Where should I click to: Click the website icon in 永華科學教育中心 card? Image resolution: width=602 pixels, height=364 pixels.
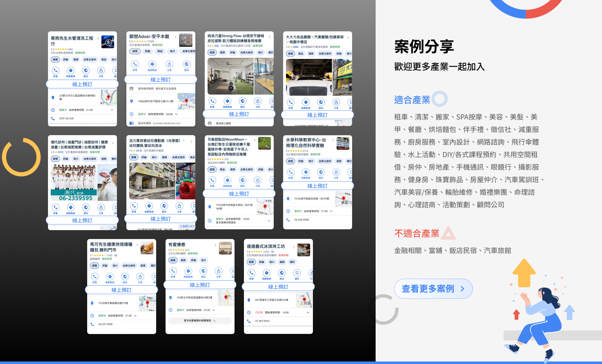click(x=321, y=172)
